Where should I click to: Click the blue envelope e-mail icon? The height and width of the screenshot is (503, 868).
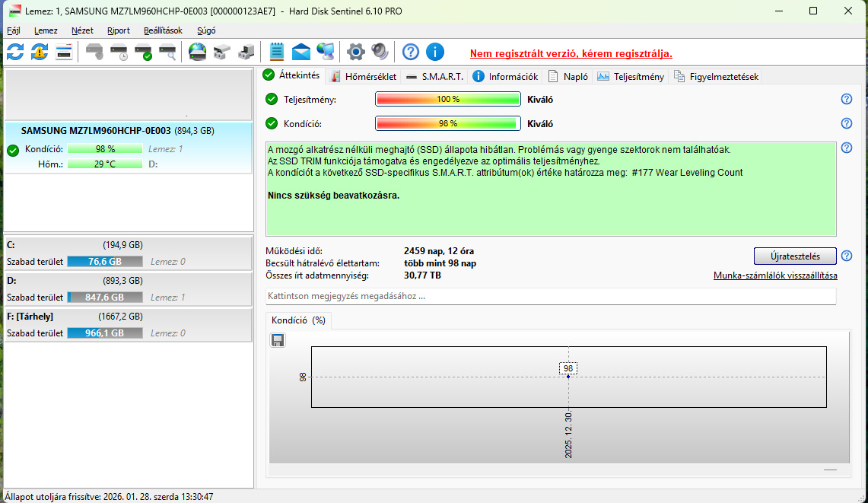click(301, 52)
